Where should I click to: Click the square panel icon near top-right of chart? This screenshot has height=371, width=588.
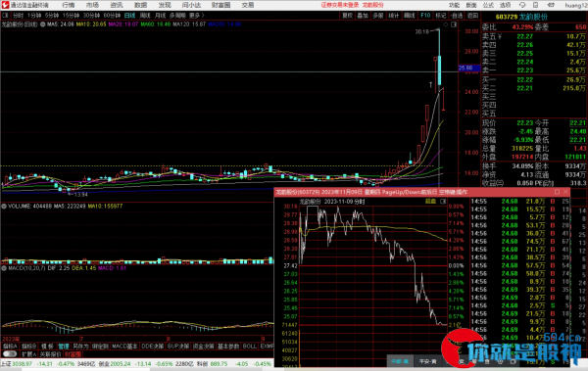coord(454,24)
